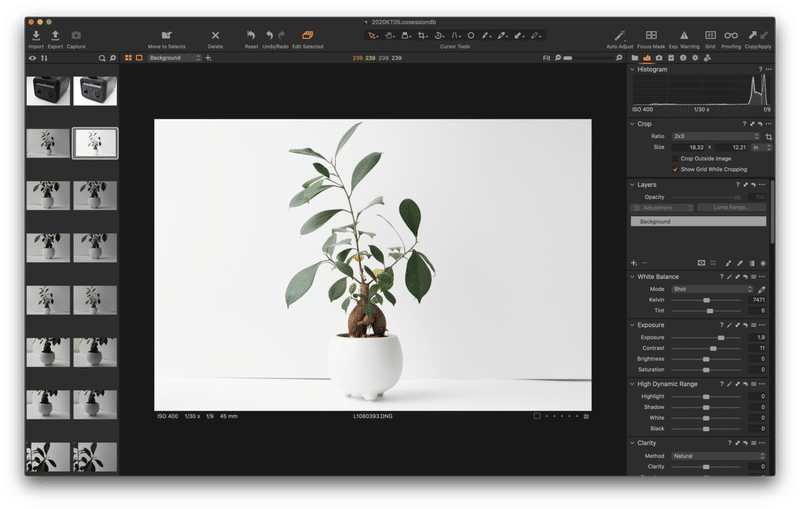
Task: Toggle the Grid overlay button
Action: pos(710,35)
